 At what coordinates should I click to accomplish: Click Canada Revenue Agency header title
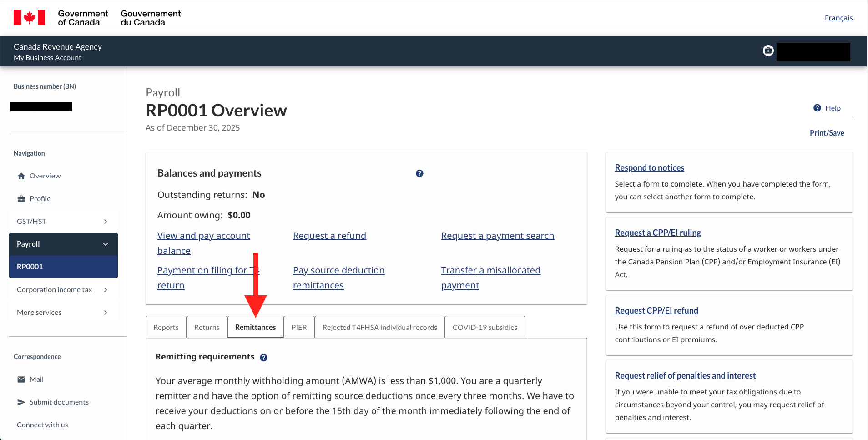click(58, 46)
